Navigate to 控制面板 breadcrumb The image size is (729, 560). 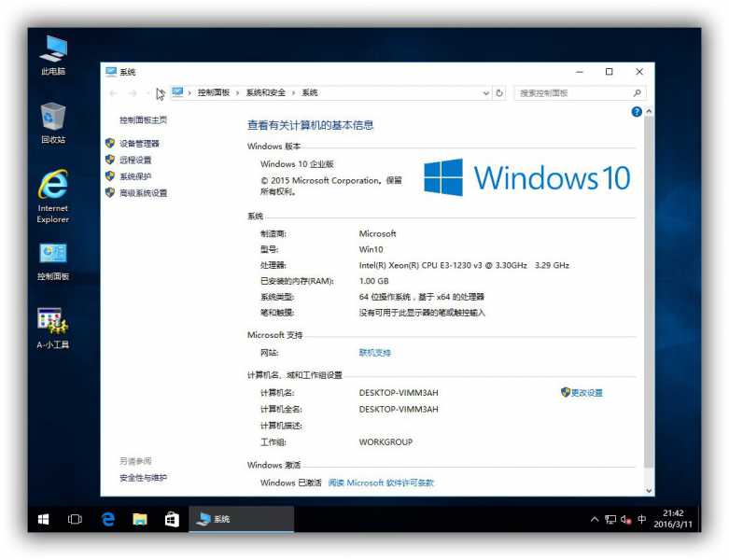click(x=214, y=92)
